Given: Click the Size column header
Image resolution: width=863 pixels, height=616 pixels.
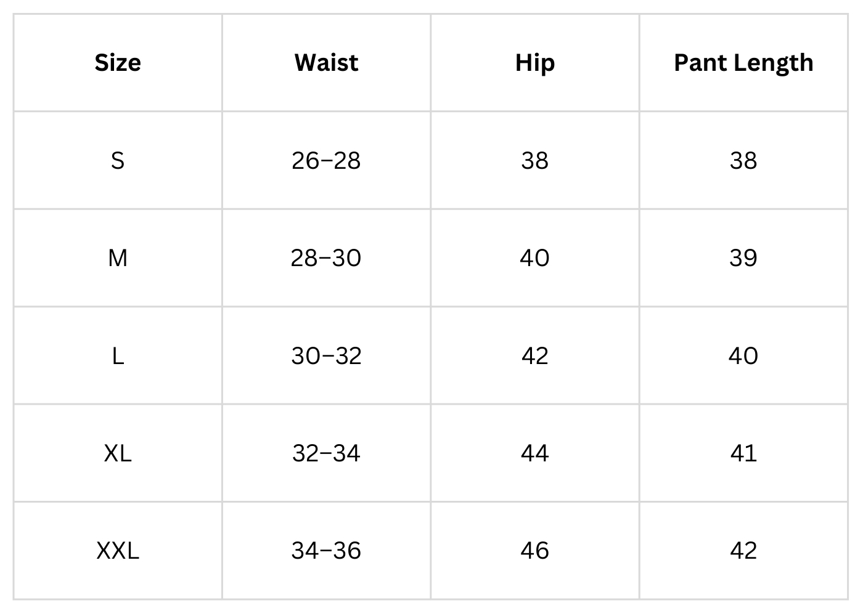Looking at the screenshot, I should pos(118,63).
